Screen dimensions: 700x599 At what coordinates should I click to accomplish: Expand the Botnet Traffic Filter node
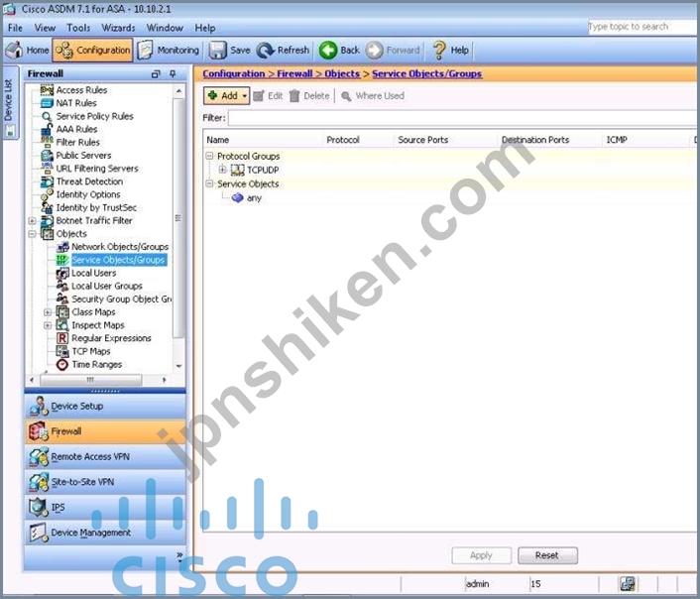point(32,221)
